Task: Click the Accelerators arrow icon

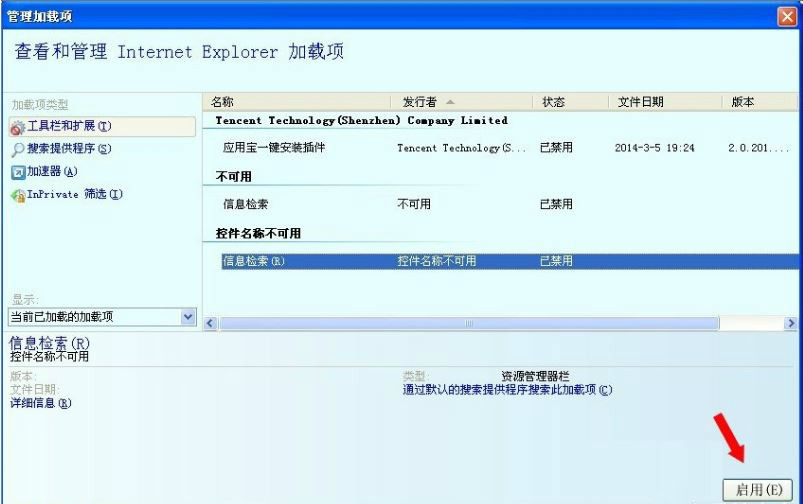Action: (x=18, y=172)
